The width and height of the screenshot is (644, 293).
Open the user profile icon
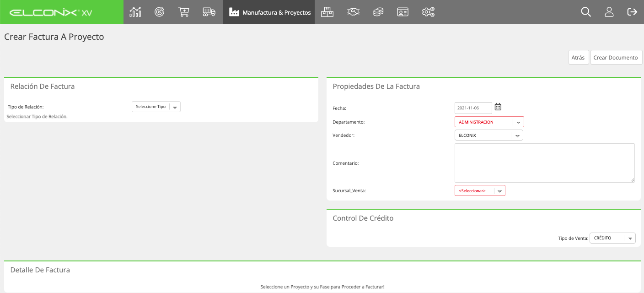[x=609, y=12]
